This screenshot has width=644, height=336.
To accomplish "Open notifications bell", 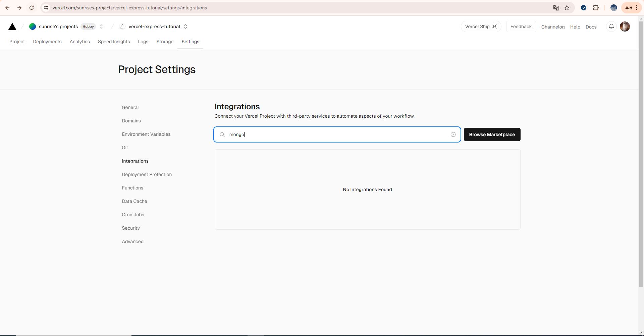I will [611, 26].
